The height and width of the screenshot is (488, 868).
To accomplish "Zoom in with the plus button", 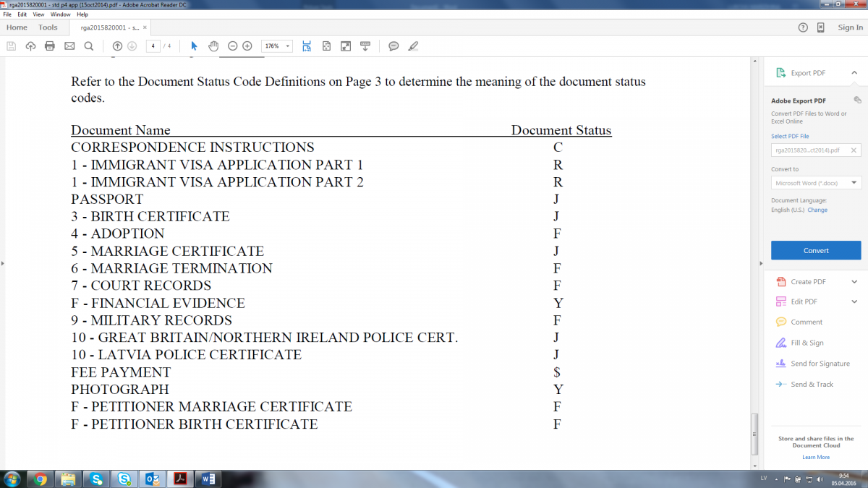I will (247, 46).
